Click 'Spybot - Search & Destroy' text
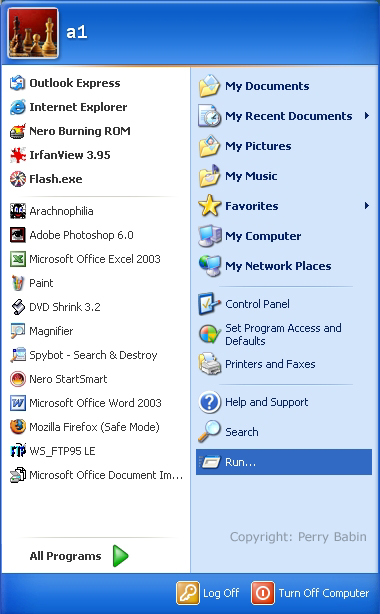Viewport: 380px width, 614px height. [93, 355]
